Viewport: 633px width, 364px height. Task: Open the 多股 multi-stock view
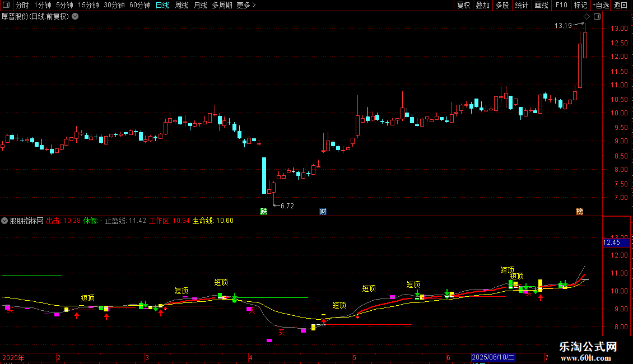(x=502, y=5)
